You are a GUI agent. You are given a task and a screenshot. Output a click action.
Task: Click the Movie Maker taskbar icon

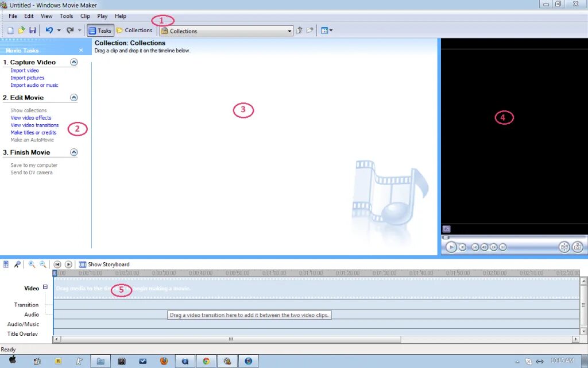tap(227, 361)
